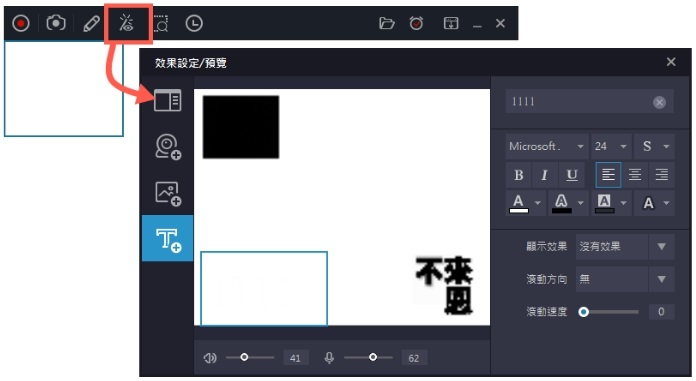Screen dimensions: 696x381
Task: Toggle underline text formatting
Action: click(x=572, y=175)
